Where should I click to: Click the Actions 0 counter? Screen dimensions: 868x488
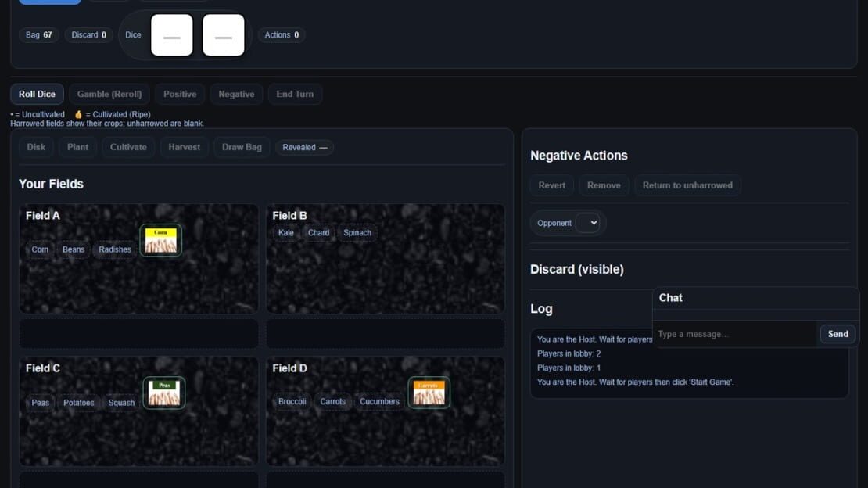coord(282,35)
